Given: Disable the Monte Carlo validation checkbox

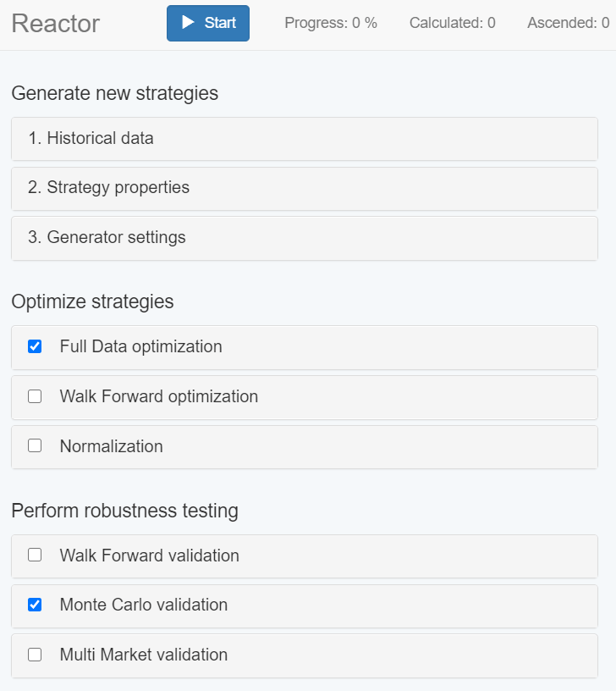Looking at the screenshot, I should click(35, 605).
